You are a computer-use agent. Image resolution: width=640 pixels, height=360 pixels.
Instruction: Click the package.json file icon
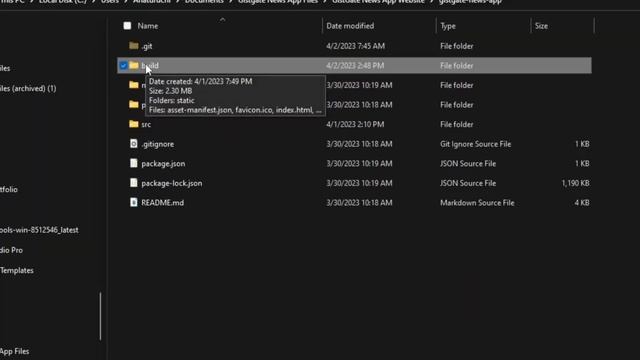(133, 163)
